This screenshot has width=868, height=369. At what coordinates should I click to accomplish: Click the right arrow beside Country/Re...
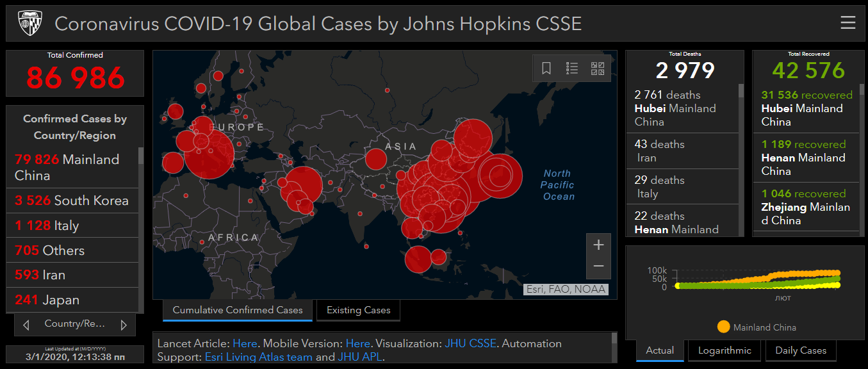click(x=124, y=325)
